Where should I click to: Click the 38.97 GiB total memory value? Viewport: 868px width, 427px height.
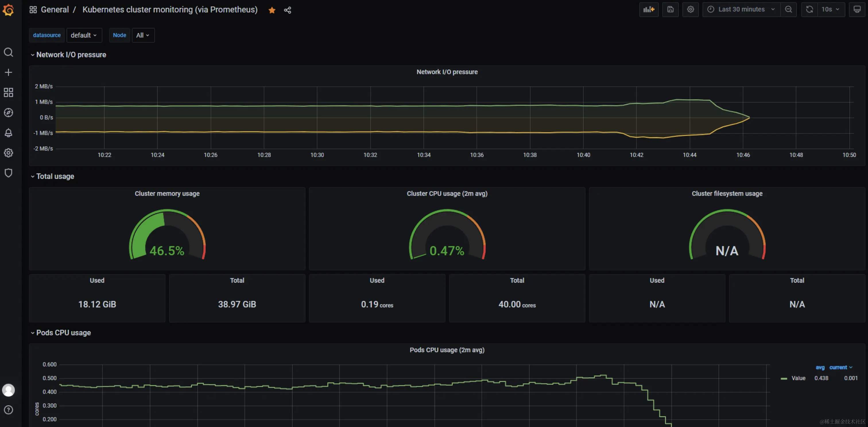(x=237, y=304)
